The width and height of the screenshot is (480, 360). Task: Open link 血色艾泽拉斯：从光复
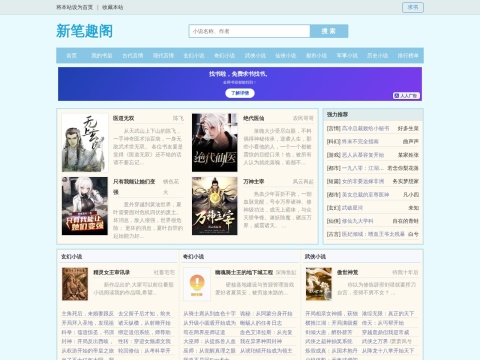pyautogui.click(x=266, y=332)
